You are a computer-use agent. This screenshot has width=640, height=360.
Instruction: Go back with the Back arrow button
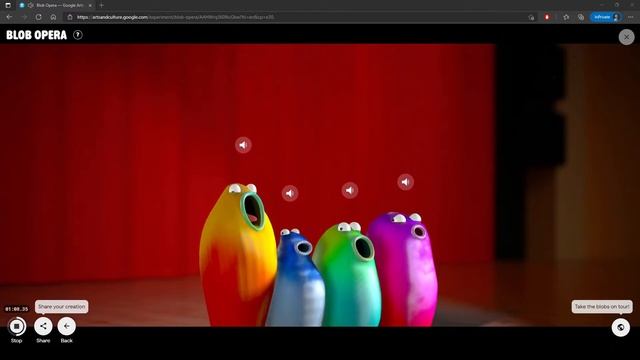(x=67, y=326)
